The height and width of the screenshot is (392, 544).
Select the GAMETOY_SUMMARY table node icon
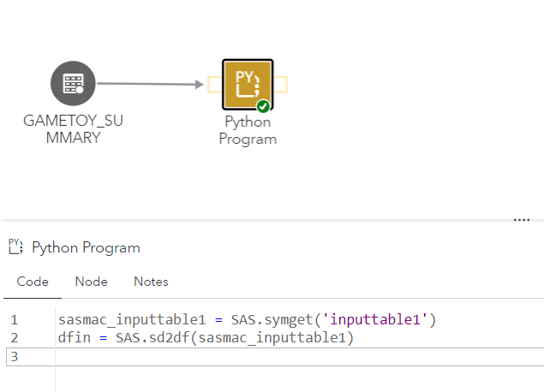point(73,84)
